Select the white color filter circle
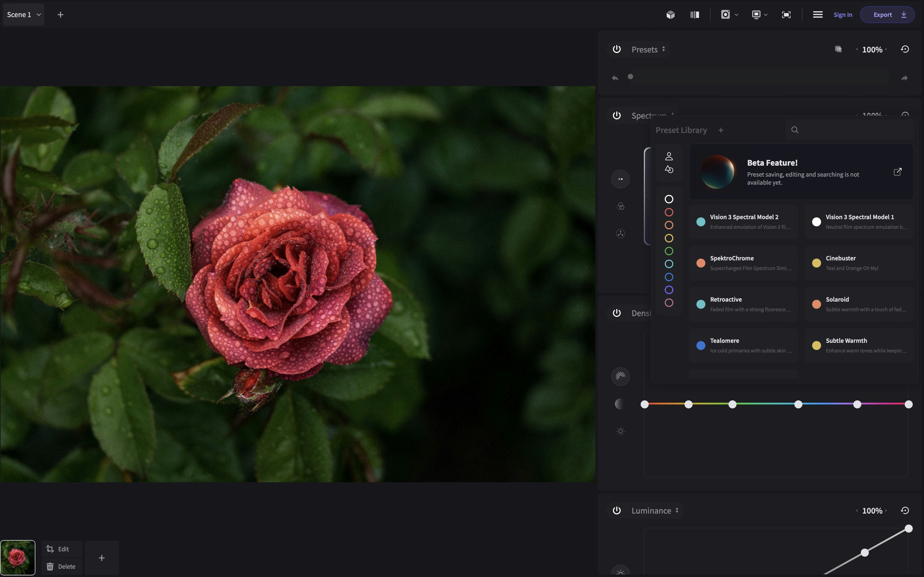 (668, 199)
